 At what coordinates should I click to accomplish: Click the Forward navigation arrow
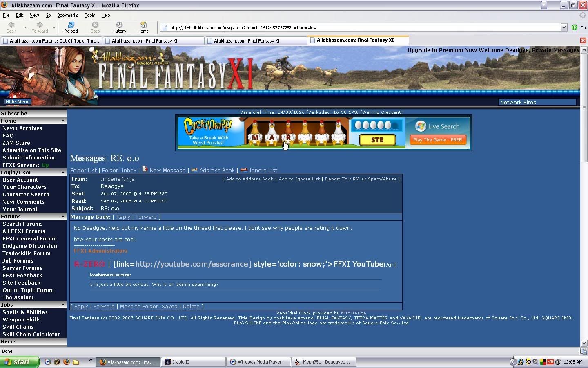click(40, 27)
